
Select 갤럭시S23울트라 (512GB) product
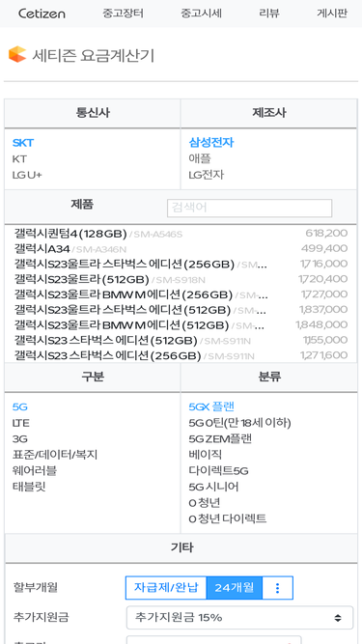coord(81,280)
